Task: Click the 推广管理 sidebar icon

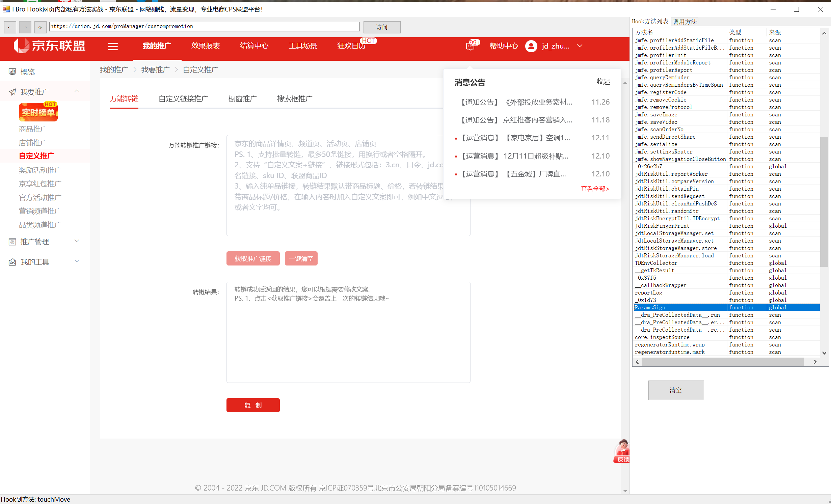Action: [x=12, y=242]
